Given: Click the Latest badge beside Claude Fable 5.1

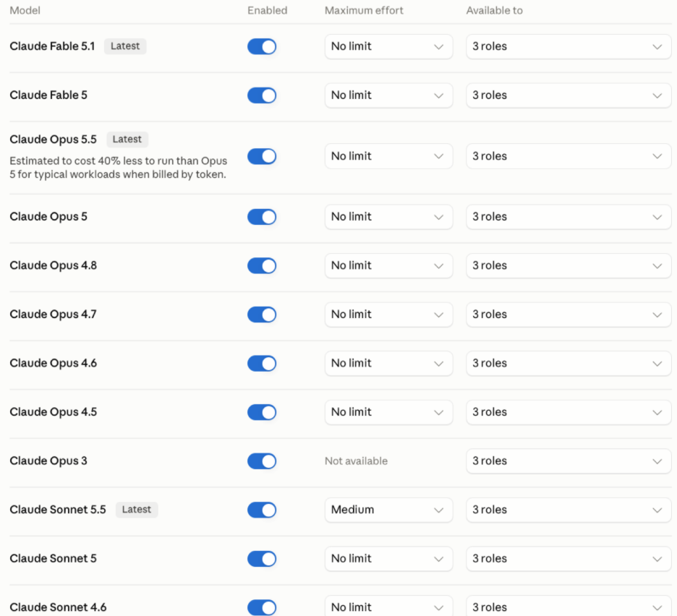Looking at the screenshot, I should point(125,46).
